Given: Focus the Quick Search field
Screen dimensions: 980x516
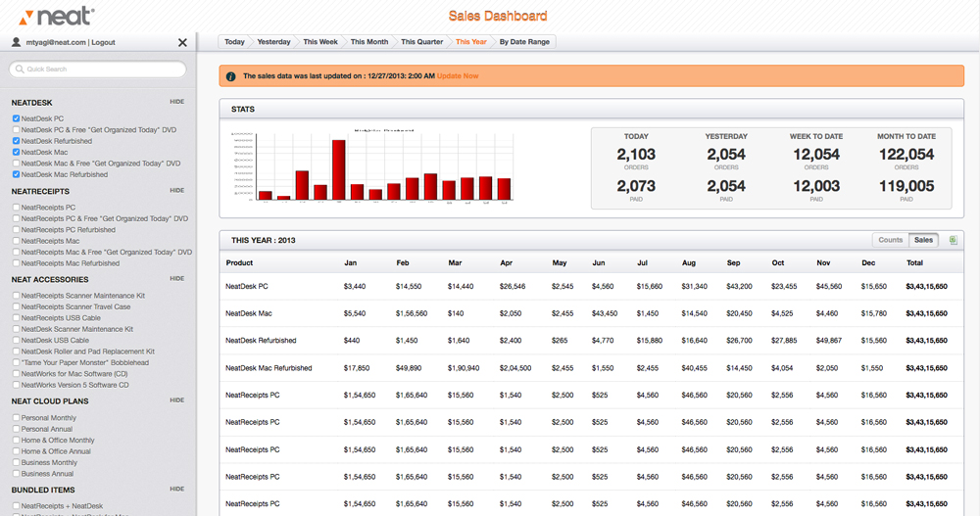Looking at the screenshot, I should point(97,70).
